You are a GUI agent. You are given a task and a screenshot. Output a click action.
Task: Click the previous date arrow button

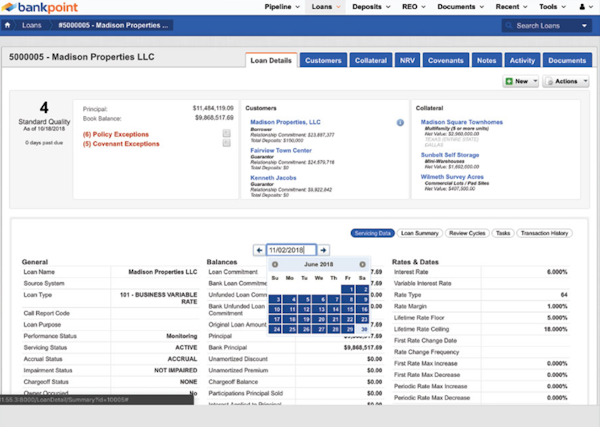260,250
